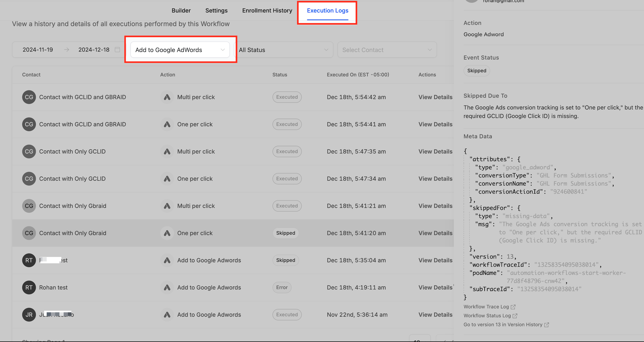644x342 pixels.
Task: View Details for Nov 22nd execution
Action: click(435, 315)
